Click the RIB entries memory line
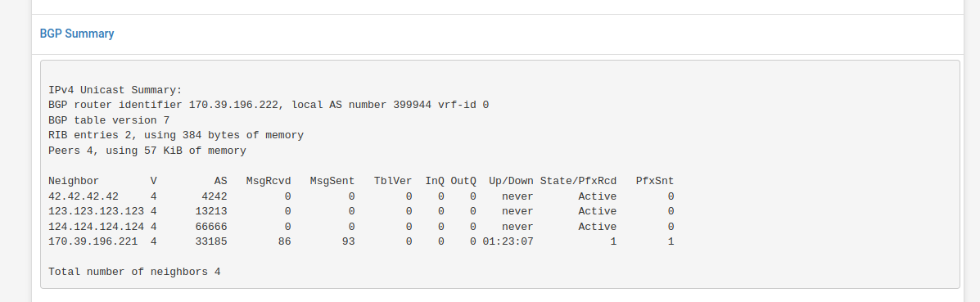Image resolution: width=980 pixels, height=302 pixels. click(x=176, y=135)
